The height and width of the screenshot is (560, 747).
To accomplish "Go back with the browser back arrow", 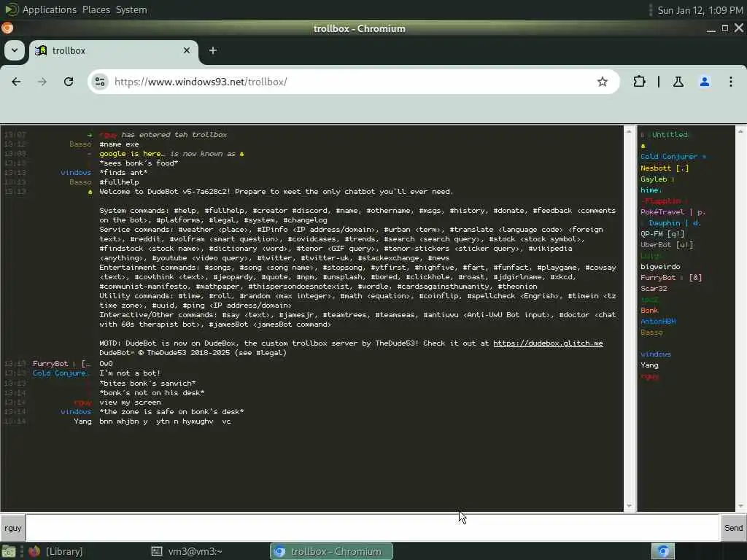I will tap(16, 82).
